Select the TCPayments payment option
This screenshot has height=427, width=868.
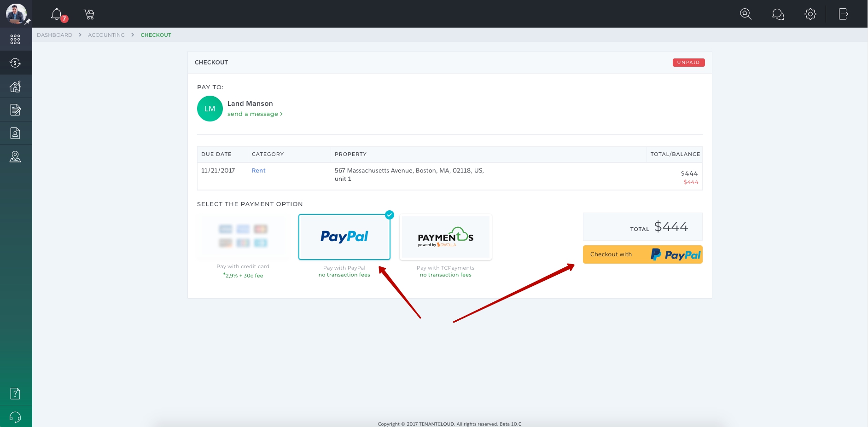click(x=446, y=237)
